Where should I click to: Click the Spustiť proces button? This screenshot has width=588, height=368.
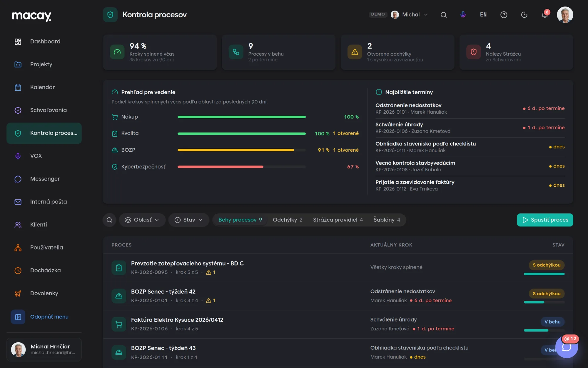click(x=545, y=220)
